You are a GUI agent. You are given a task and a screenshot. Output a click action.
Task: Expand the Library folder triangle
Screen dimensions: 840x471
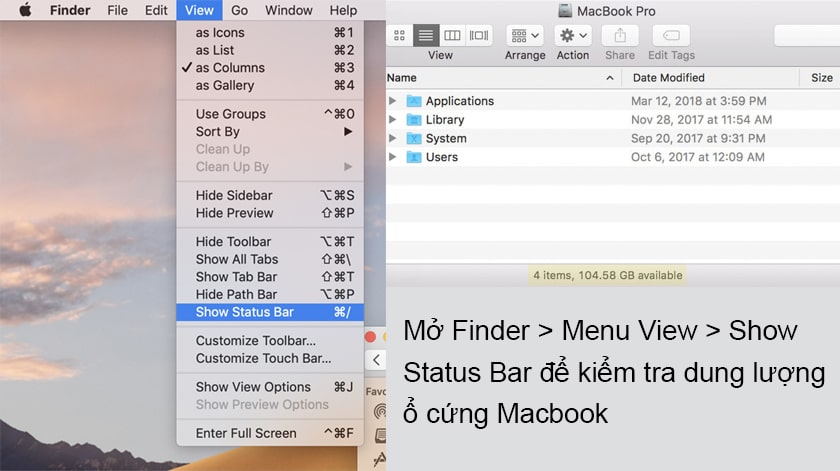(393, 119)
